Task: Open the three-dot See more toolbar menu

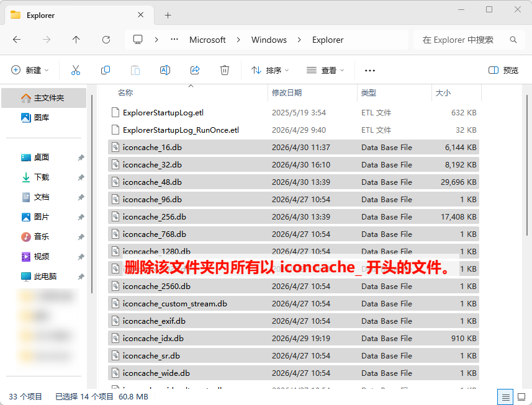Action: (370, 71)
